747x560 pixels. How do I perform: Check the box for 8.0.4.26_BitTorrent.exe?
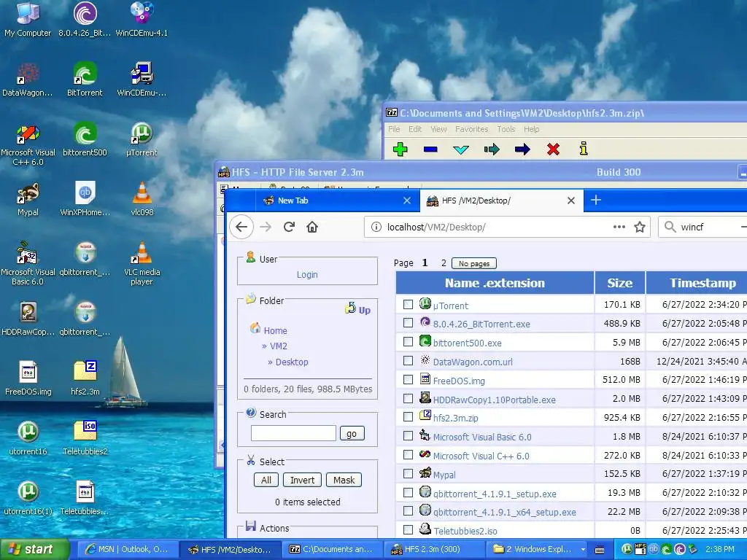coord(408,323)
